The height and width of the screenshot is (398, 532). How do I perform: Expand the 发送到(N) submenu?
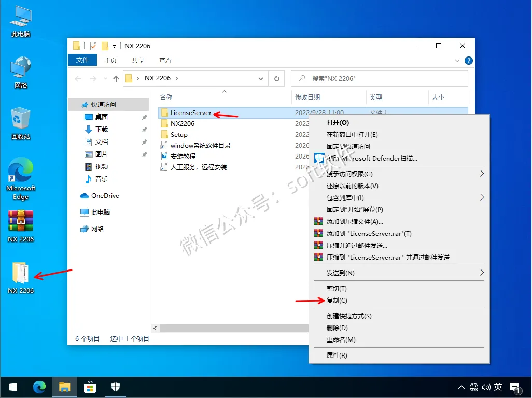[x=399, y=273]
